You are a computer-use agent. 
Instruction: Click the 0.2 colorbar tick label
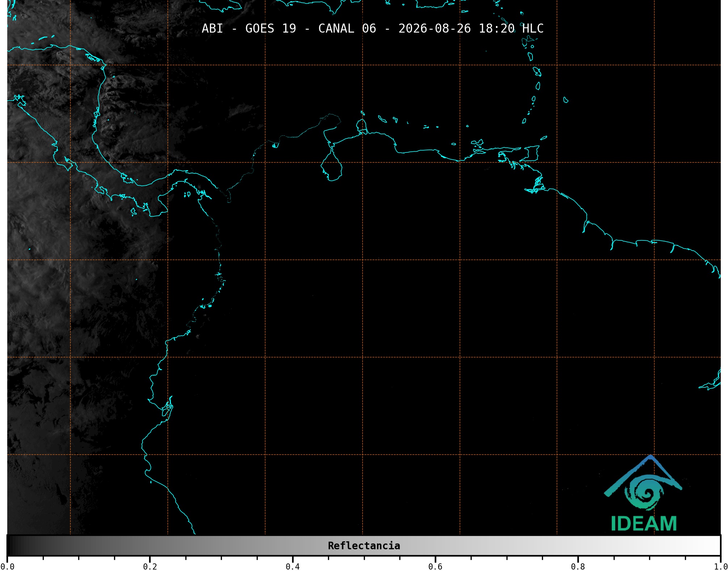150,567
